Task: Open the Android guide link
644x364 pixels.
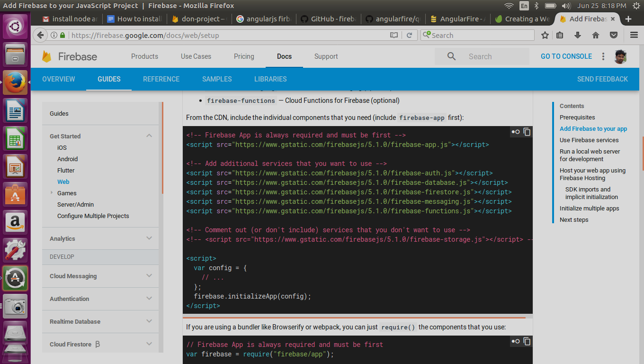Action: pyautogui.click(x=68, y=159)
